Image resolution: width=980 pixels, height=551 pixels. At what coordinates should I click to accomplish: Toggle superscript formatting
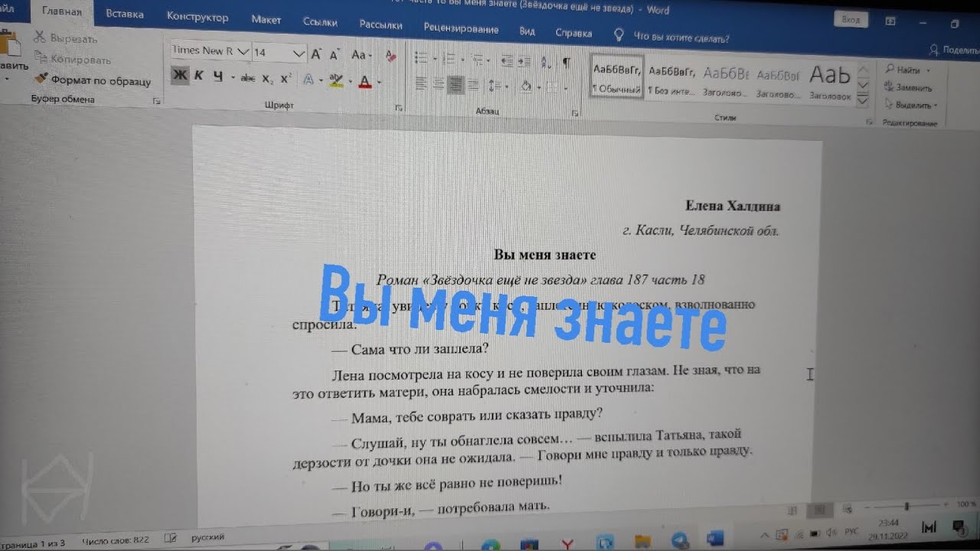pyautogui.click(x=286, y=78)
